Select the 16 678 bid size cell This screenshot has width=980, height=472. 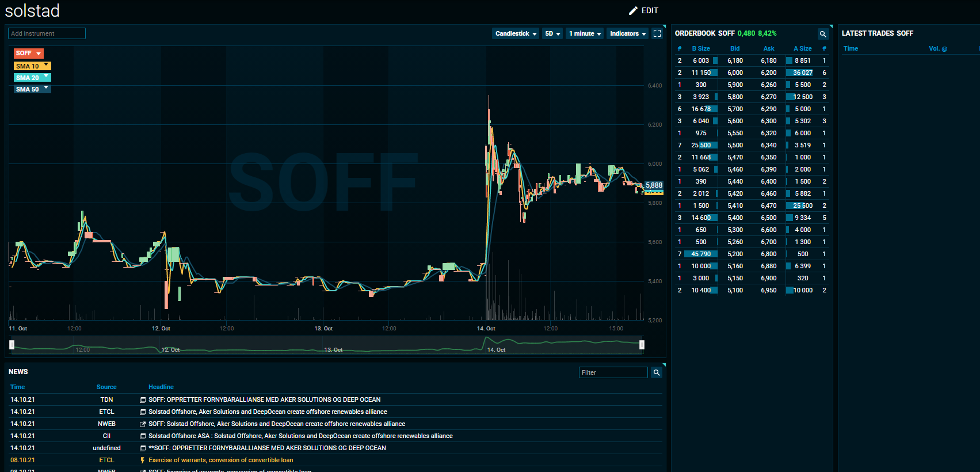pos(701,109)
